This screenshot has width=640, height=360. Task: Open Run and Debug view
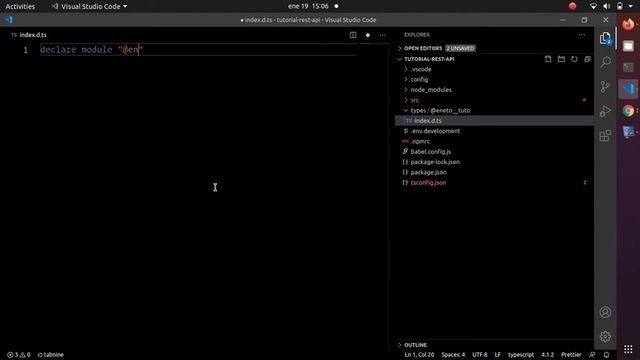click(605, 111)
